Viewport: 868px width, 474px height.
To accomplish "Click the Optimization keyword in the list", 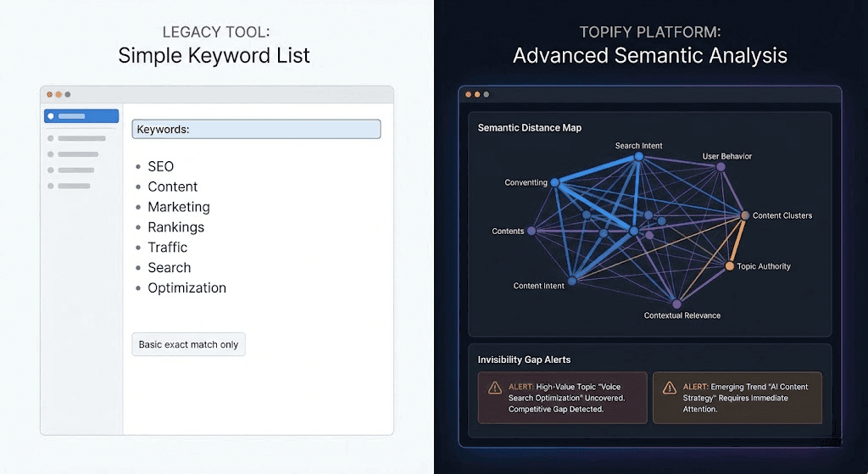I will coord(186,288).
